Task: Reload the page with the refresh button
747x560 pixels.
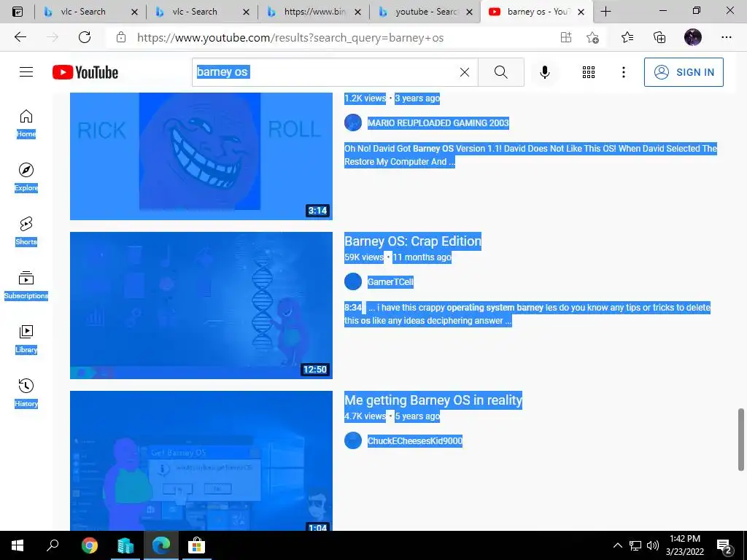Action: point(85,37)
